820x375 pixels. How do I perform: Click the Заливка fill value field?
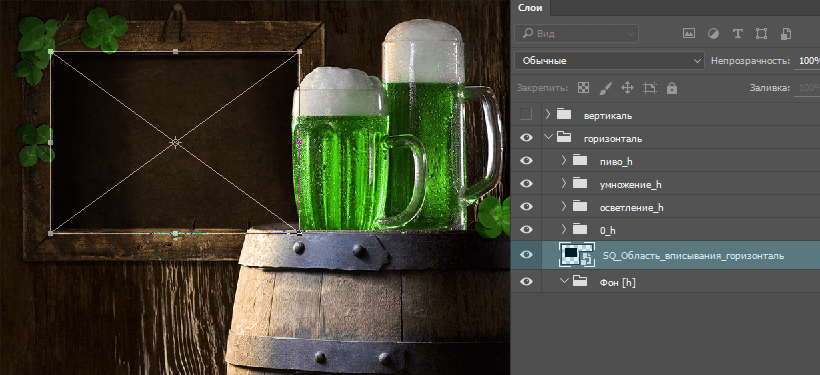pos(808,88)
